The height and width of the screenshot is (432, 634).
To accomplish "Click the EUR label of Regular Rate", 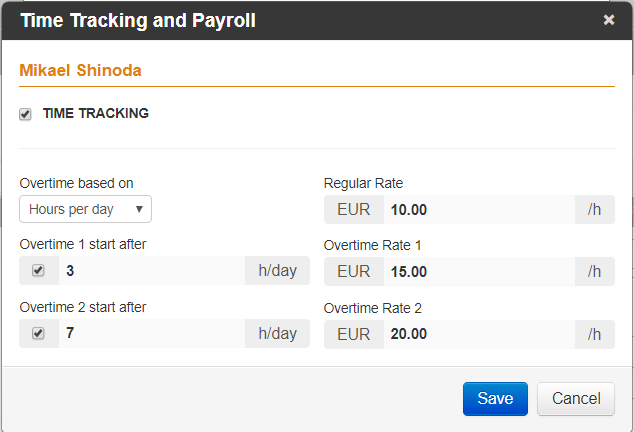I will coord(354,210).
